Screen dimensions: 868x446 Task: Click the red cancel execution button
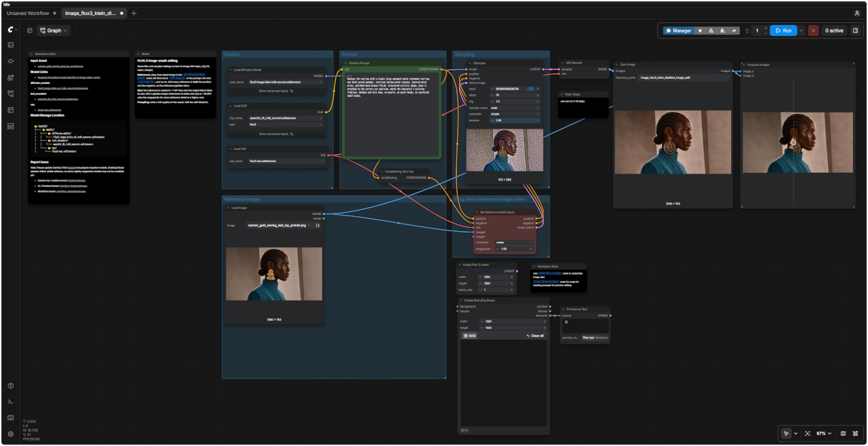pyautogui.click(x=813, y=31)
